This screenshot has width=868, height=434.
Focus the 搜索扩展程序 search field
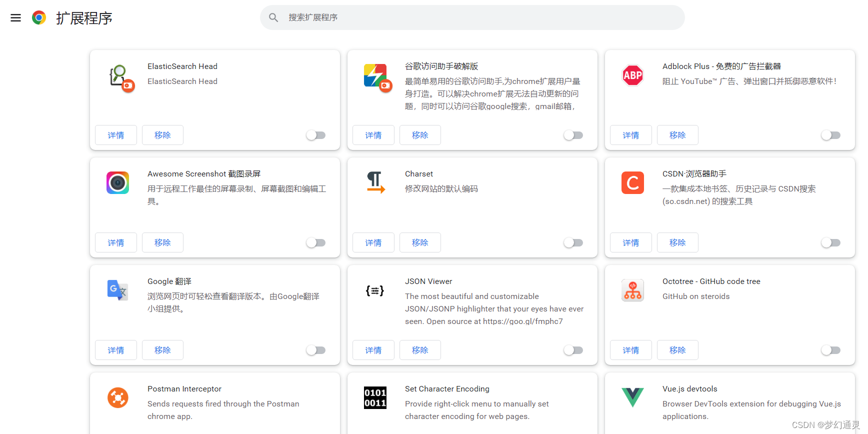click(472, 17)
